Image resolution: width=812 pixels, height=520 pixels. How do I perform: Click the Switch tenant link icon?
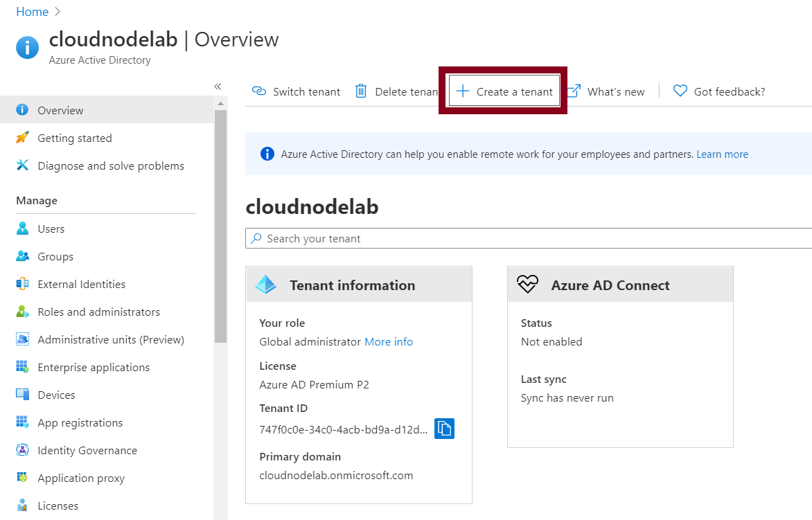tap(259, 91)
